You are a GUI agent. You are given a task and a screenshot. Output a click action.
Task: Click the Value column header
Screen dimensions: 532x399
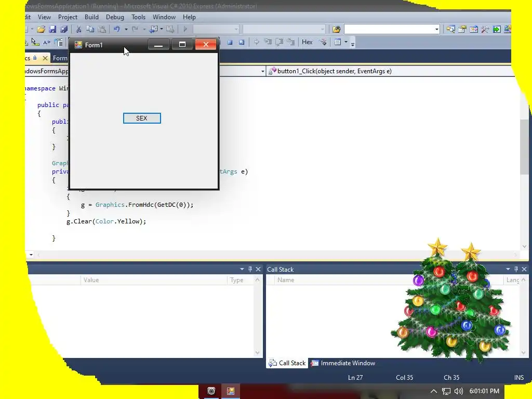point(154,280)
